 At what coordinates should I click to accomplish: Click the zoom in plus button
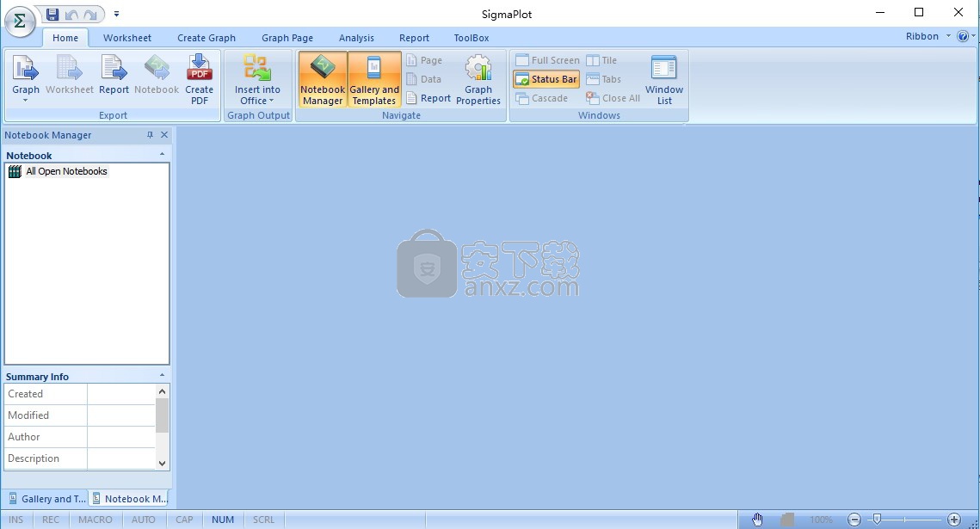(953, 520)
